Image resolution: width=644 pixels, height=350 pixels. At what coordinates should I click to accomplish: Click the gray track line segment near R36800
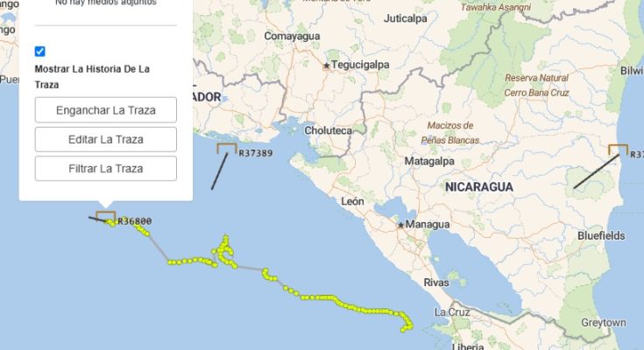tap(158, 248)
